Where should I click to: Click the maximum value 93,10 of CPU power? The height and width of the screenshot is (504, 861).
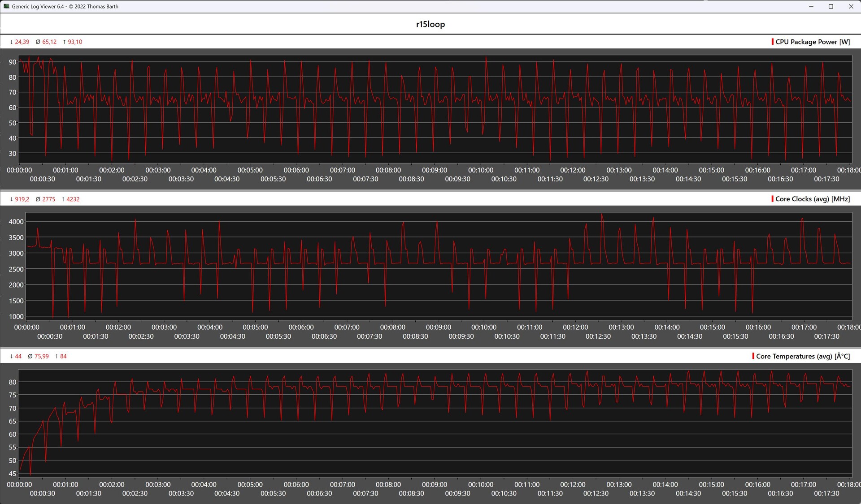click(x=75, y=42)
